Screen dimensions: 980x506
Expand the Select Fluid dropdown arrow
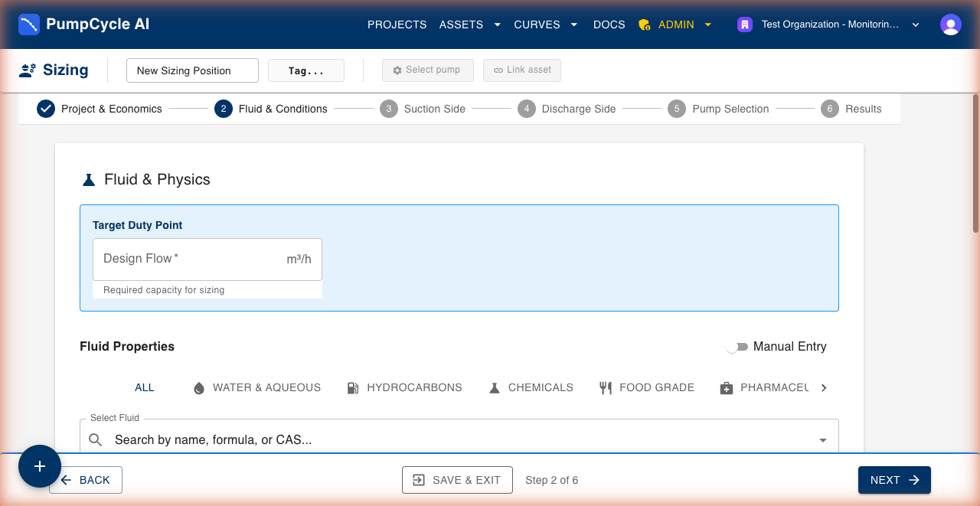tap(823, 440)
